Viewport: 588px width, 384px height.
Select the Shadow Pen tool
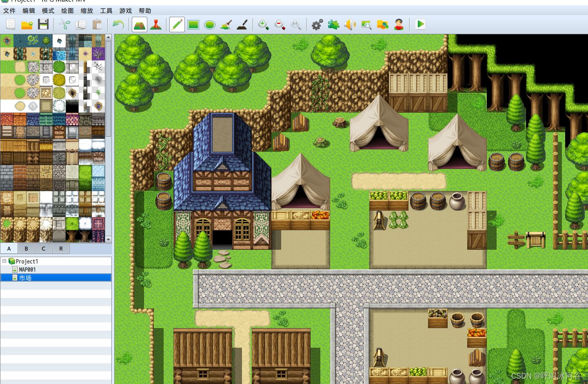[242, 24]
